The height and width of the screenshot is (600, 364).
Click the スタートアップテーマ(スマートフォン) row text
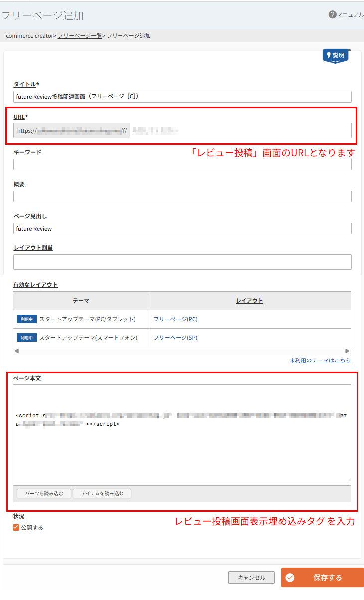click(88, 338)
